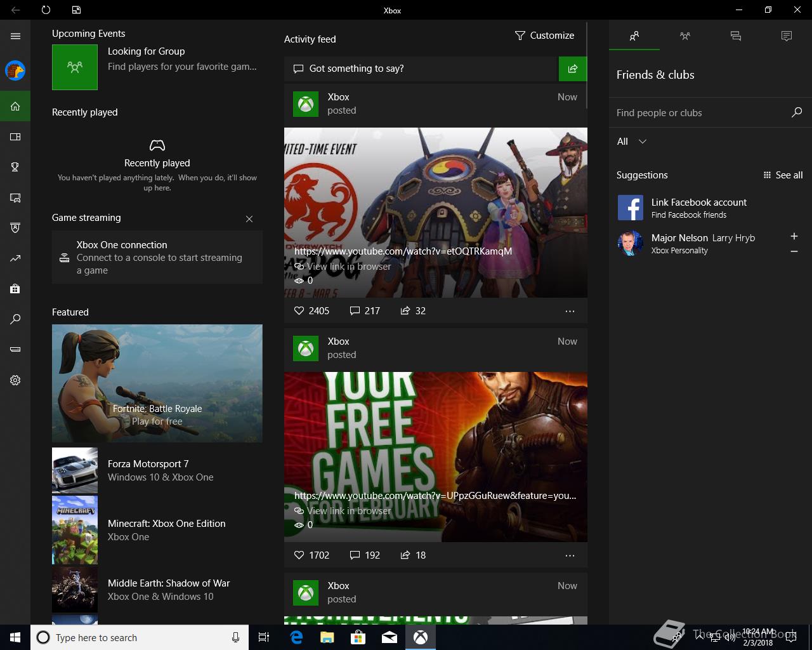Open Middle Earth: Shadow of War item
Viewport: 812px width, 650px height.
coord(157,590)
